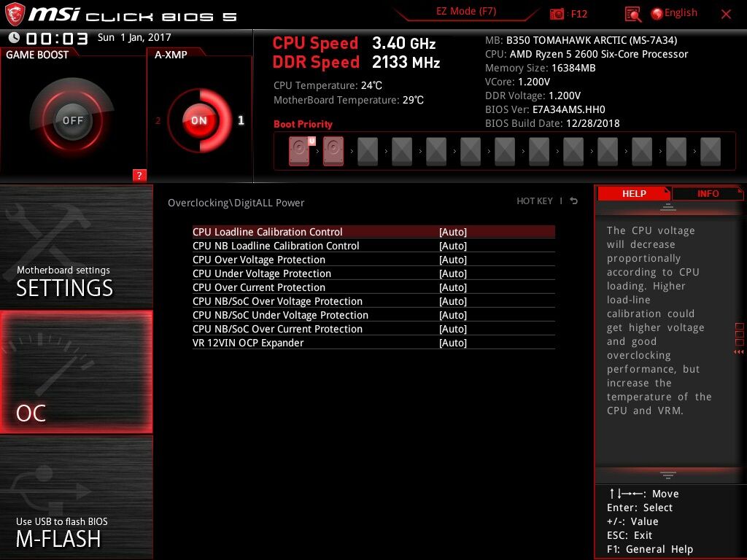
Task: Click the date Sun 1 Jan, 2017
Action: [x=134, y=37]
